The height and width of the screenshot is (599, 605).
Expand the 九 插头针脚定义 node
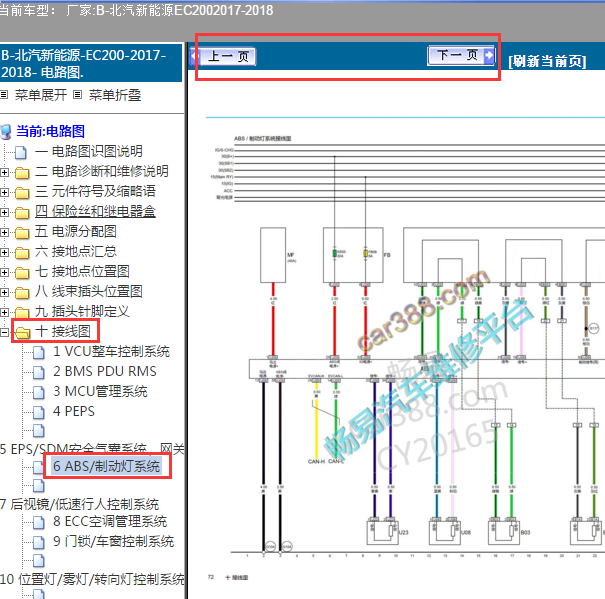(4, 312)
